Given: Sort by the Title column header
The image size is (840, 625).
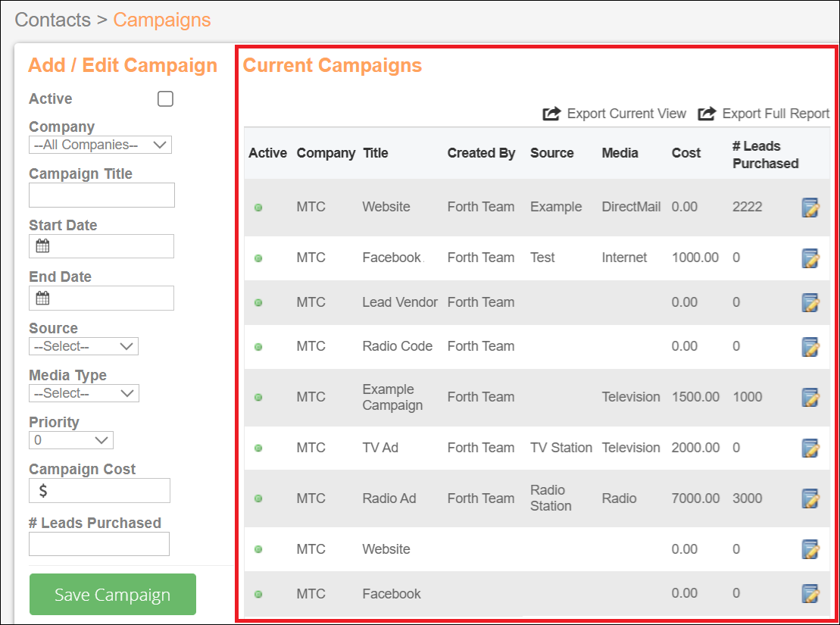Looking at the screenshot, I should click(x=376, y=153).
